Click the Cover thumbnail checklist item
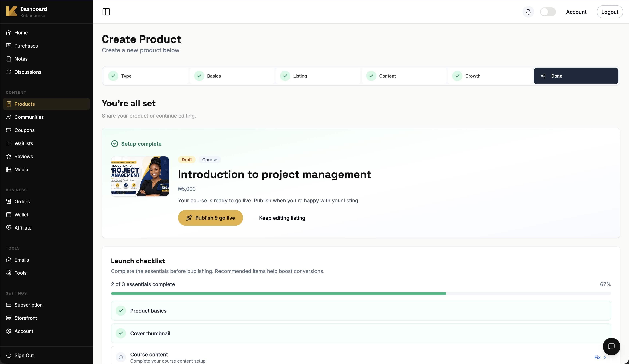 tap(361, 333)
